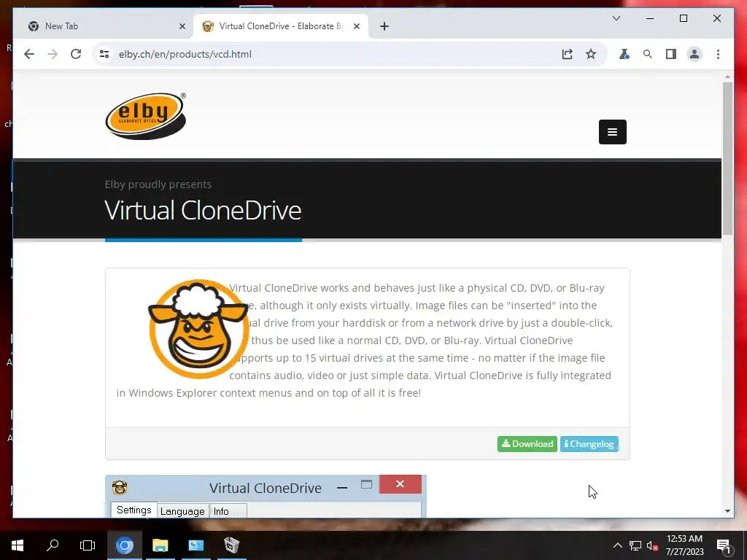The height and width of the screenshot is (560, 747).
Task: Open Windows taskbar search
Action: tap(53, 545)
